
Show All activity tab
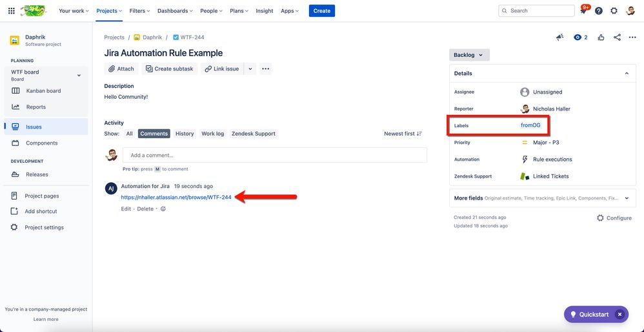coord(129,134)
